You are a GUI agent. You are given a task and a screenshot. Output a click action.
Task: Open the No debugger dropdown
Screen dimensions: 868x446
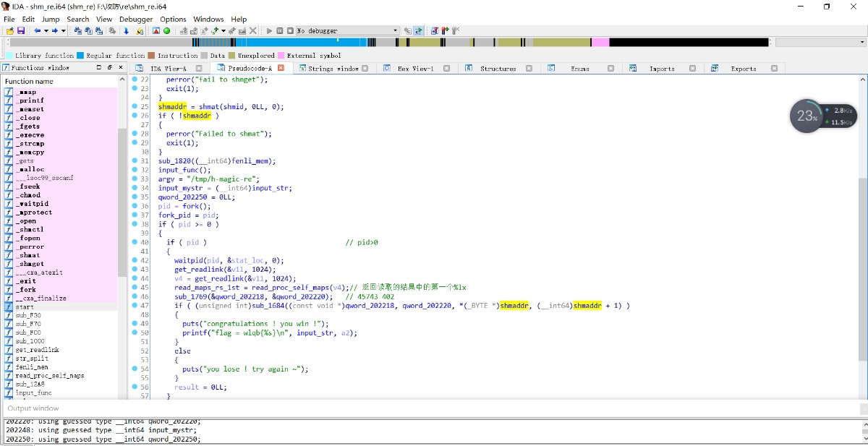point(348,31)
